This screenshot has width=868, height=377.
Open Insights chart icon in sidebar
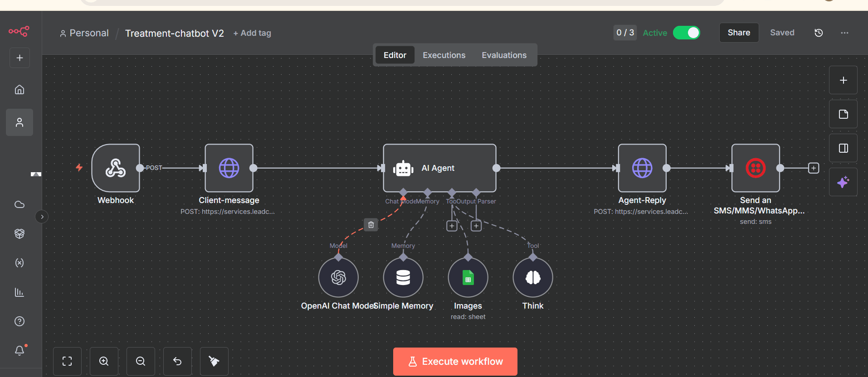point(20,292)
